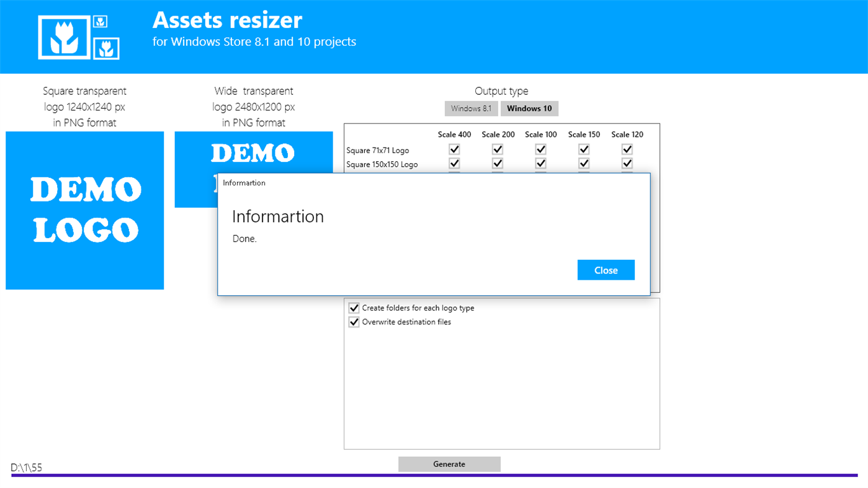Viewport: 868px width, 488px height.
Task: Click the Assets resizer heading
Action: (227, 20)
